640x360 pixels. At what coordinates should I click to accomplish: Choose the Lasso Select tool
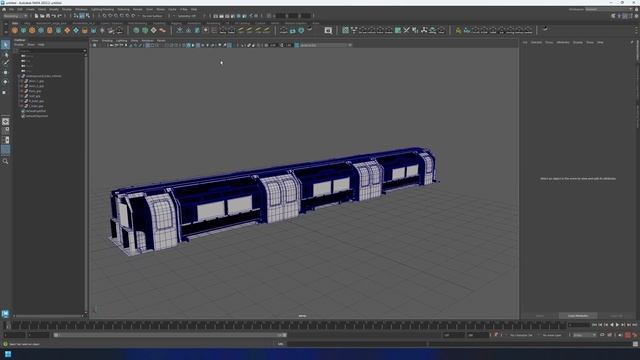click(x=5, y=54)
